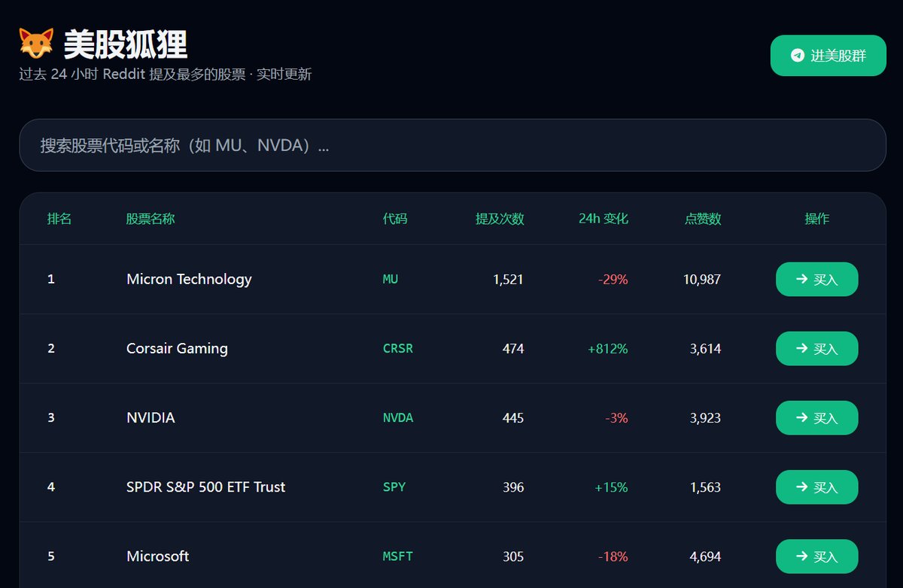Click the 买入 button for Corsair Gaming

tap(816, 348)
